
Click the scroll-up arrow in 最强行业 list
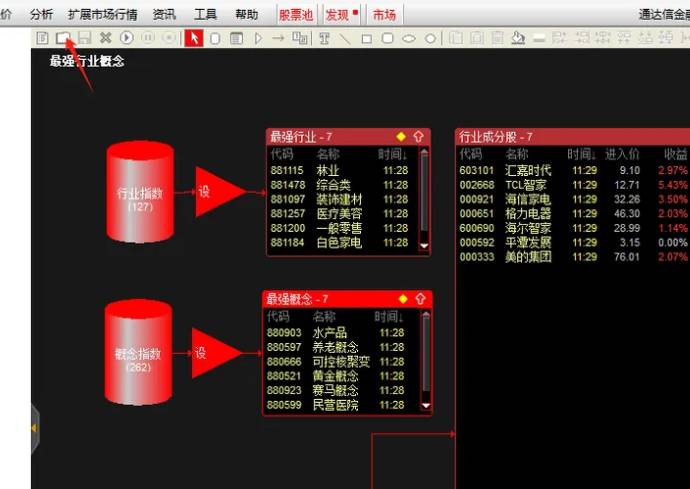coord(424,152)
